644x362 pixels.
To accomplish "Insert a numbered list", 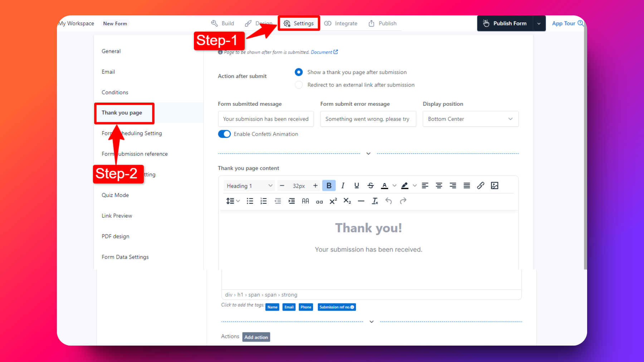I will point(264,201).
